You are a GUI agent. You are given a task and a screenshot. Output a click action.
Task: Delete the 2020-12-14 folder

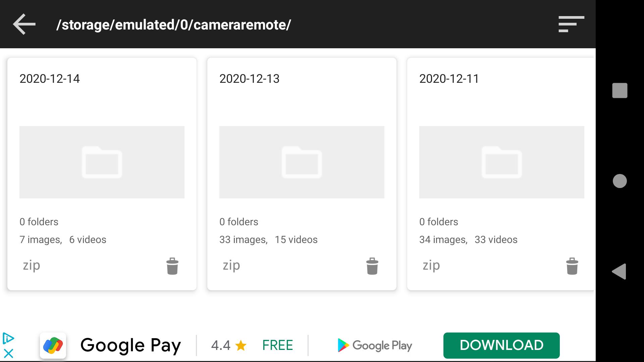tap(172, 266)
